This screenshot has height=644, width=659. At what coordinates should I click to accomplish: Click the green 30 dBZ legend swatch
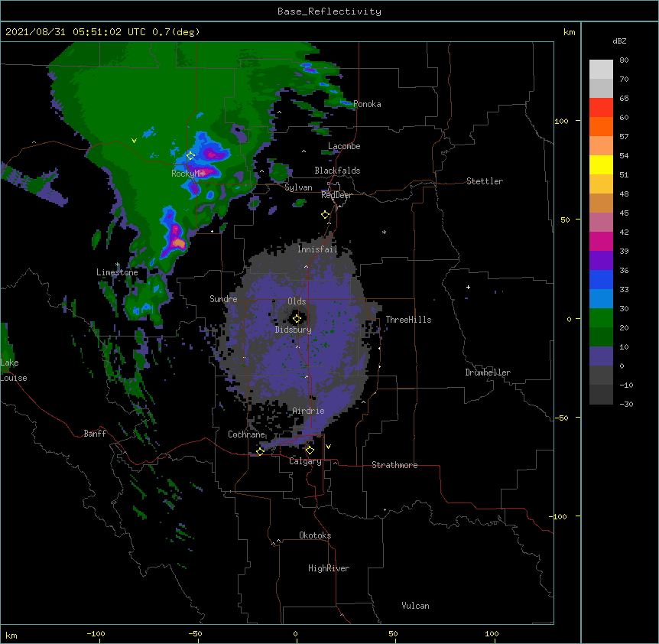pyautogui.click(x=601, y=318)
